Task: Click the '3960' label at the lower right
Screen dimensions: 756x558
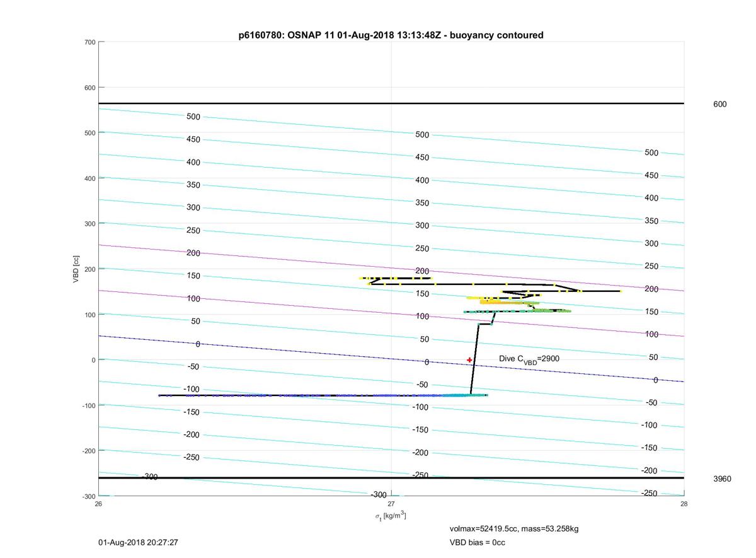Action: 722,479
